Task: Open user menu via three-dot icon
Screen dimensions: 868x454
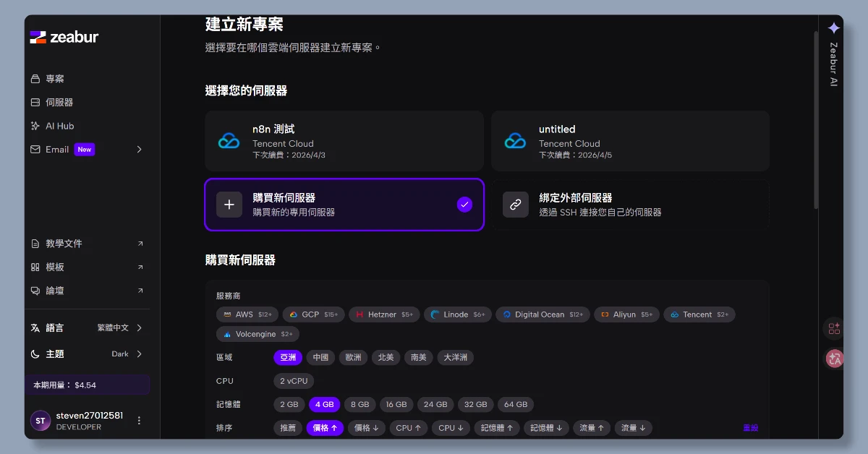Action: coord(140,420)
